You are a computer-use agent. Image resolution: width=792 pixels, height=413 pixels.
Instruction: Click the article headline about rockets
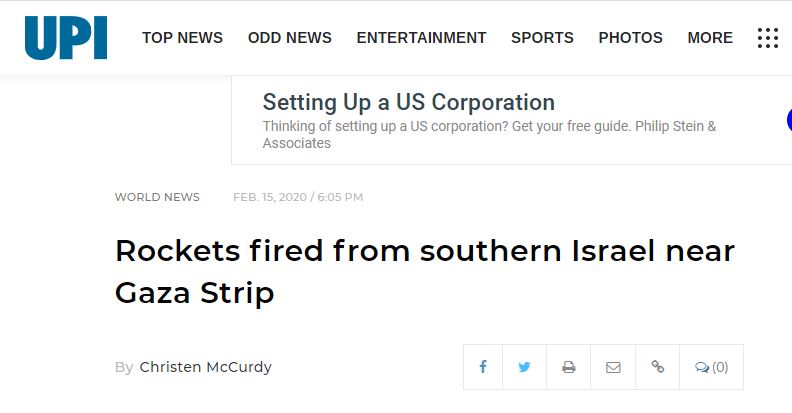[424, 272]
